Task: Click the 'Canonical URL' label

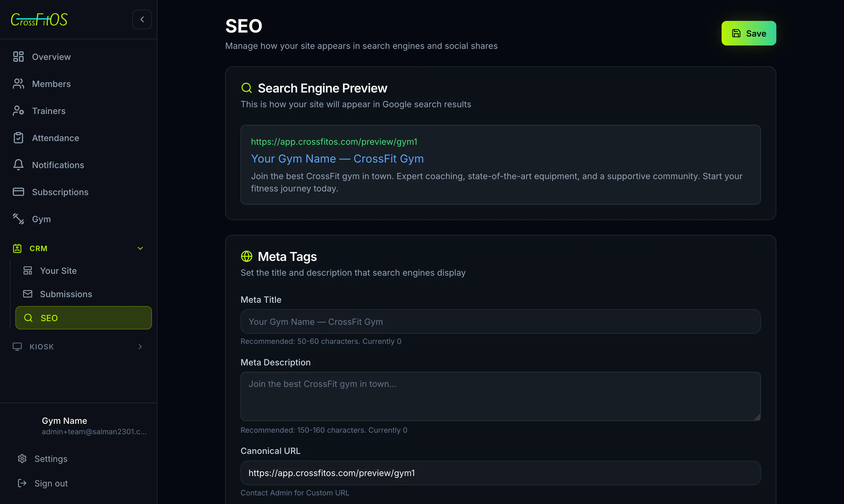Action: 270,451
